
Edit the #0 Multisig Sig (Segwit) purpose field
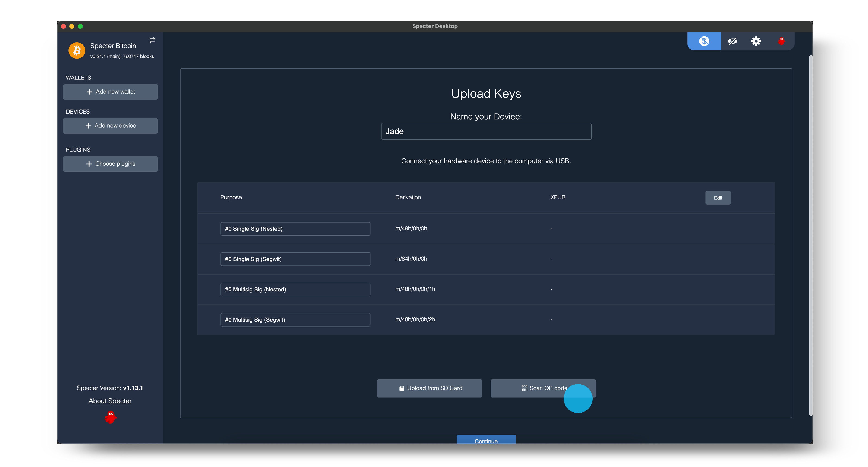pyautogui.click(x=295, y=319)
